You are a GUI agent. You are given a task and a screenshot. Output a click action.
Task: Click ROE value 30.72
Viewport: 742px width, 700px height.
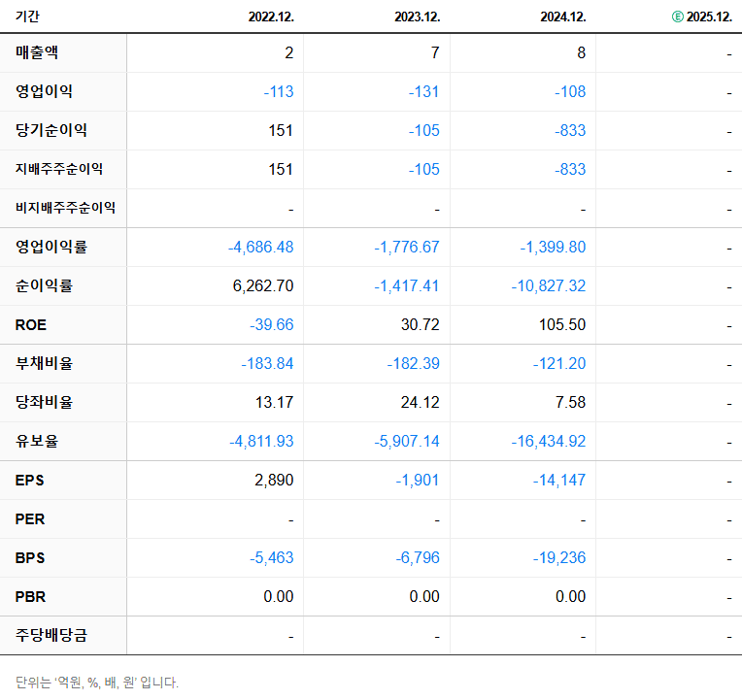coord(421,324)
